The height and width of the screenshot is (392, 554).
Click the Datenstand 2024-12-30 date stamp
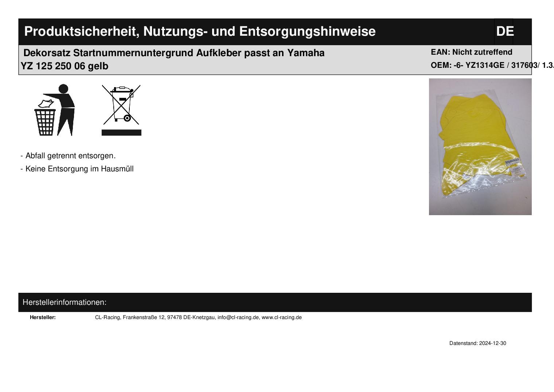477,343
